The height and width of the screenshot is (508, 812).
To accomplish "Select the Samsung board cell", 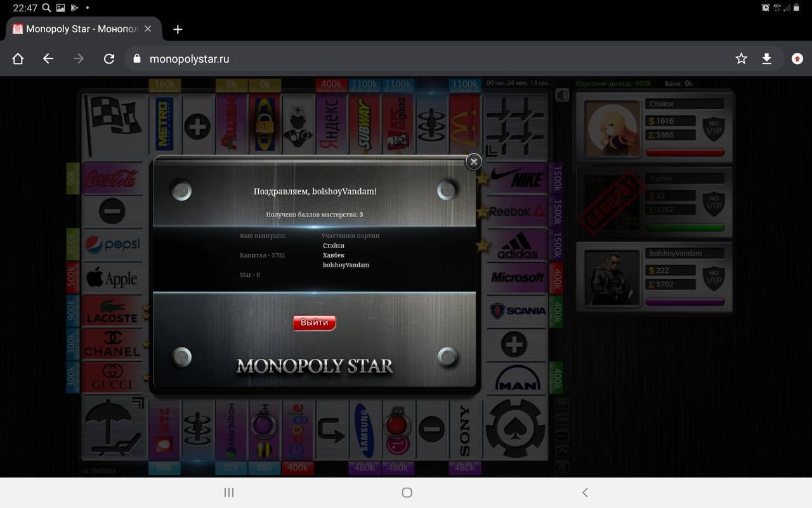I will tap(364, 430).
